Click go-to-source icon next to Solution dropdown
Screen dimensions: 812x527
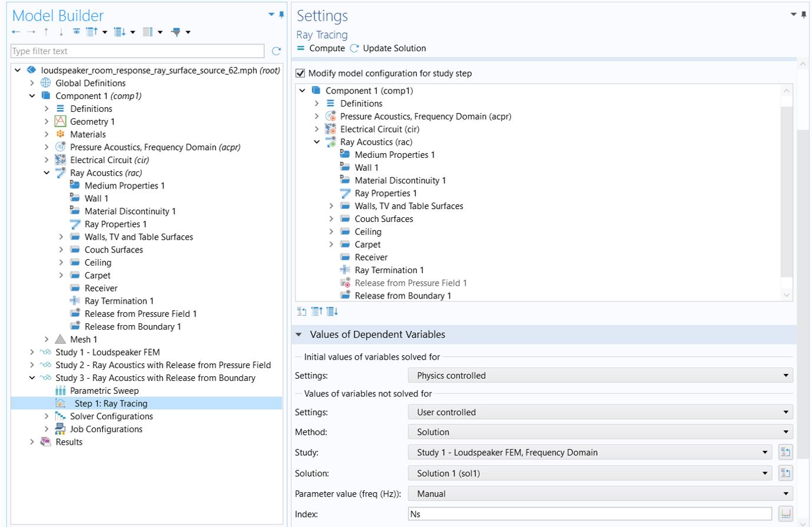[786, 473]
